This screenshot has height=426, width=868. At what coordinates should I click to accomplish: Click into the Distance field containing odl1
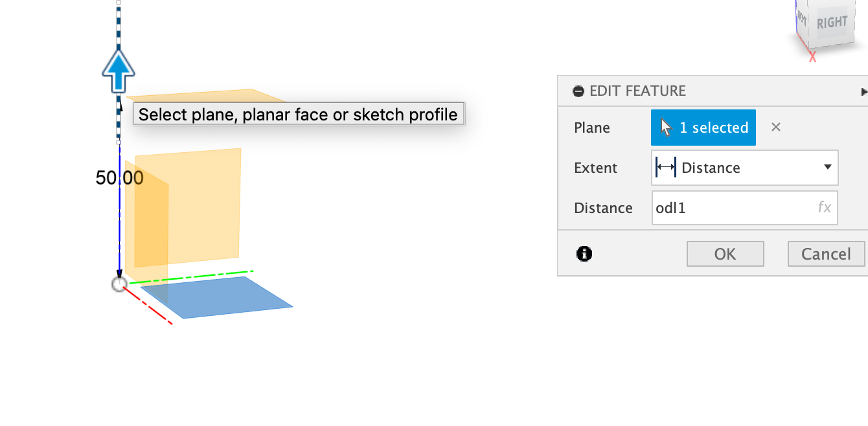tap(744, 208)
